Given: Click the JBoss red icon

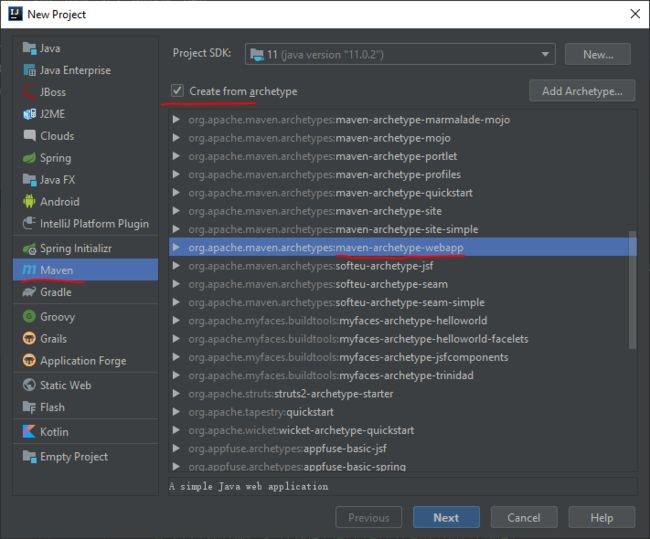Looking at the screenshot, I should [x=30, y=92].
